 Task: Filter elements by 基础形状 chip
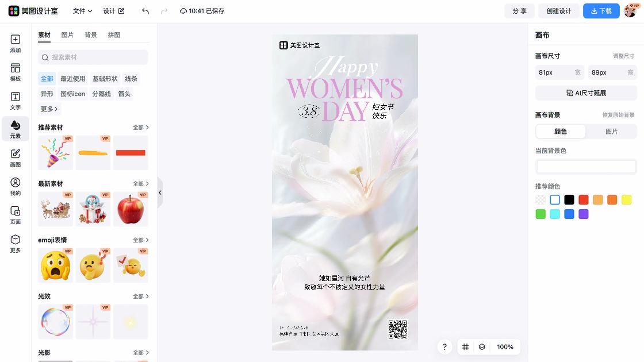105,78
